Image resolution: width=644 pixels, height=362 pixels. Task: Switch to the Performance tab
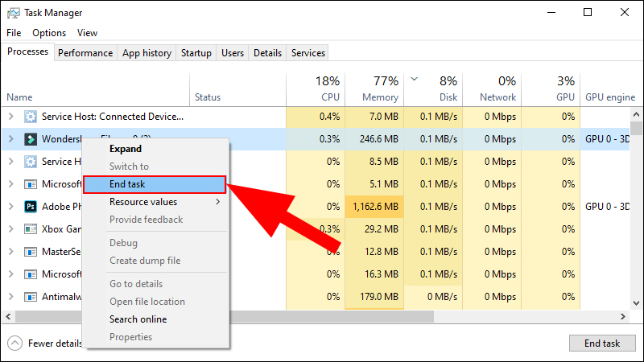click(x=85, y=53)
